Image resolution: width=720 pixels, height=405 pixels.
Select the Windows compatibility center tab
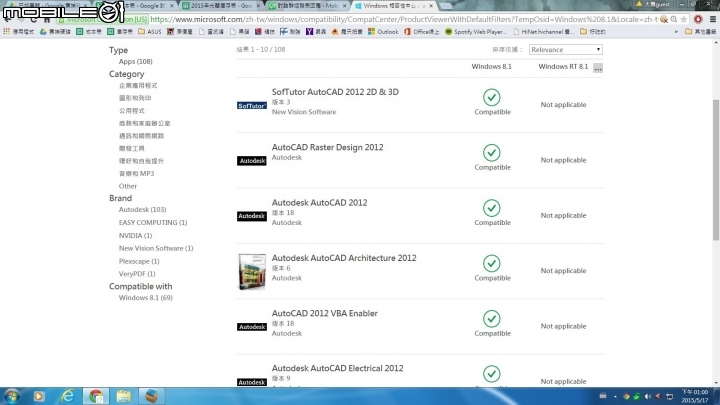394,6
